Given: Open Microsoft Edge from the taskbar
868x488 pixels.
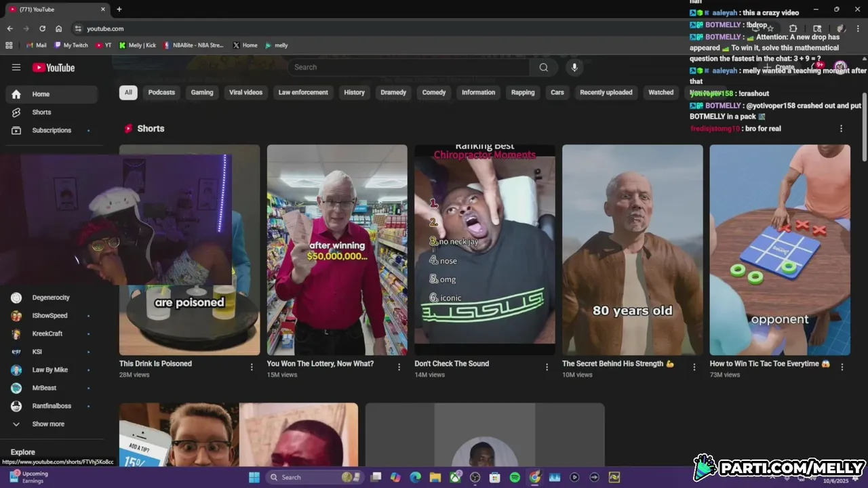Looking at the screenshot, I should pos(415,477).
